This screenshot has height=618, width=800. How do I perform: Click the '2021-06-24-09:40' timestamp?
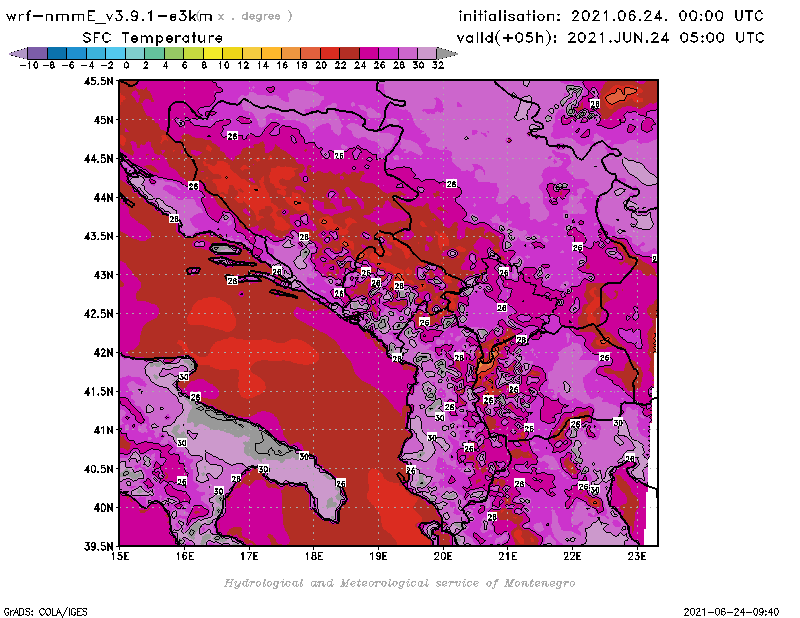[731, 612]
